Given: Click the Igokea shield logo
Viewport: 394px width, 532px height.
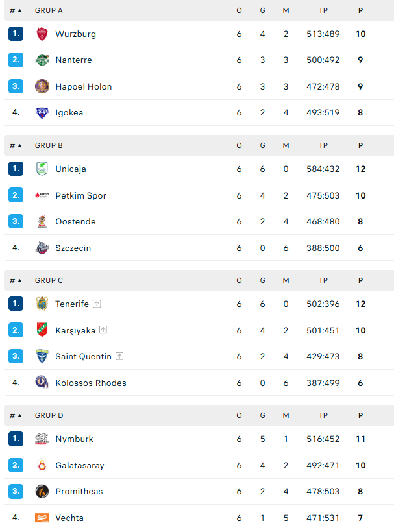Looking at the screenshot, I should (42, 113).
